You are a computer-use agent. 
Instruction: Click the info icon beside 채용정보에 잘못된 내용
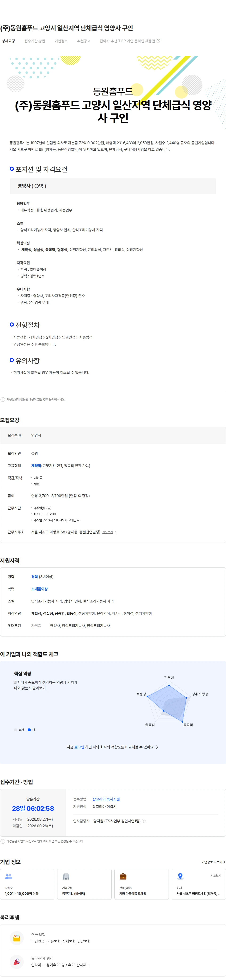[3, 400]
